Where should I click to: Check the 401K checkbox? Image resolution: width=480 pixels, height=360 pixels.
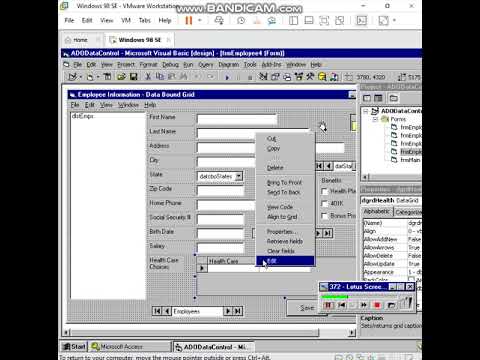(324, 203)
